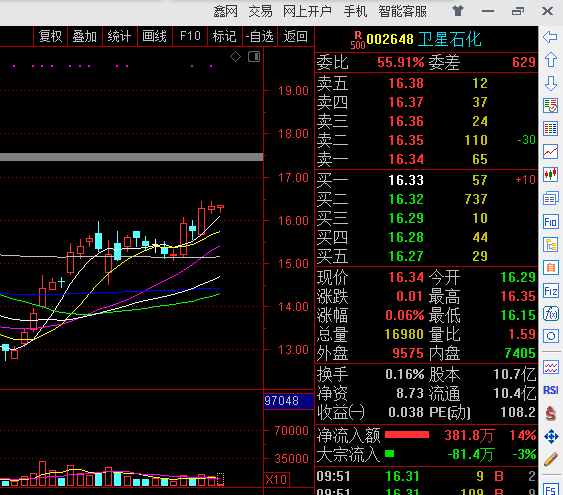Viewport: 563px width, 495px height.
Task: Open the red line time-share chart icon
Action: tap(550, 151)
